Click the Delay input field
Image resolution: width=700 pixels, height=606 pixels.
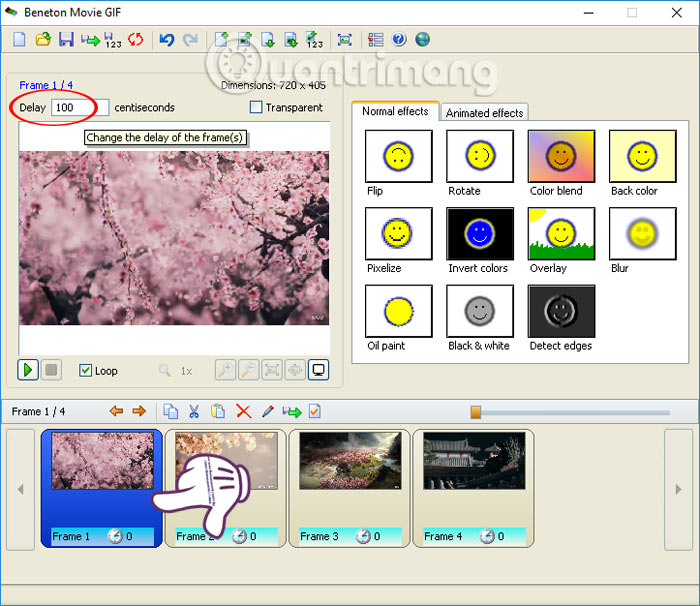[x=80, y=108]
